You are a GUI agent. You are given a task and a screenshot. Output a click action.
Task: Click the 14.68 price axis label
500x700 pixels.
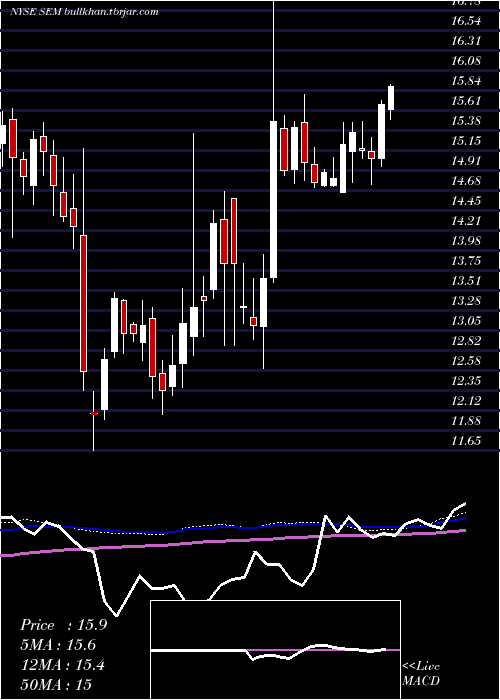466,181
